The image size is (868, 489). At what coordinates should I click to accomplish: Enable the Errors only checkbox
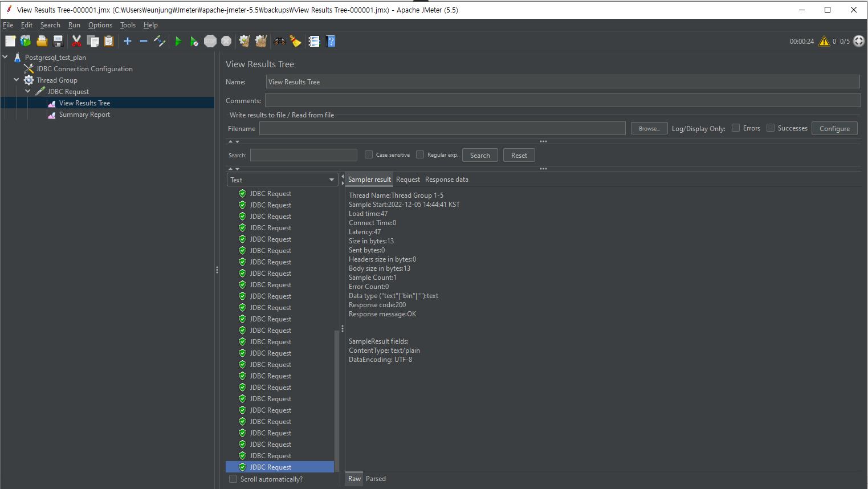tap(736, 128)
